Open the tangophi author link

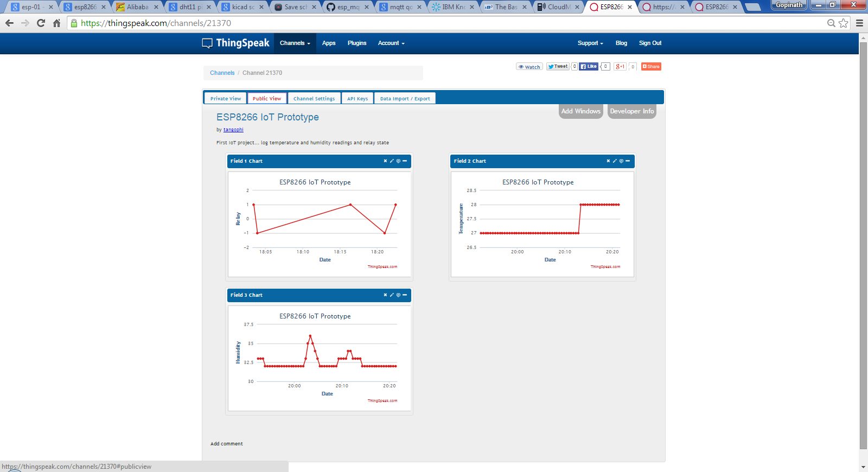[x=233, y=130]
